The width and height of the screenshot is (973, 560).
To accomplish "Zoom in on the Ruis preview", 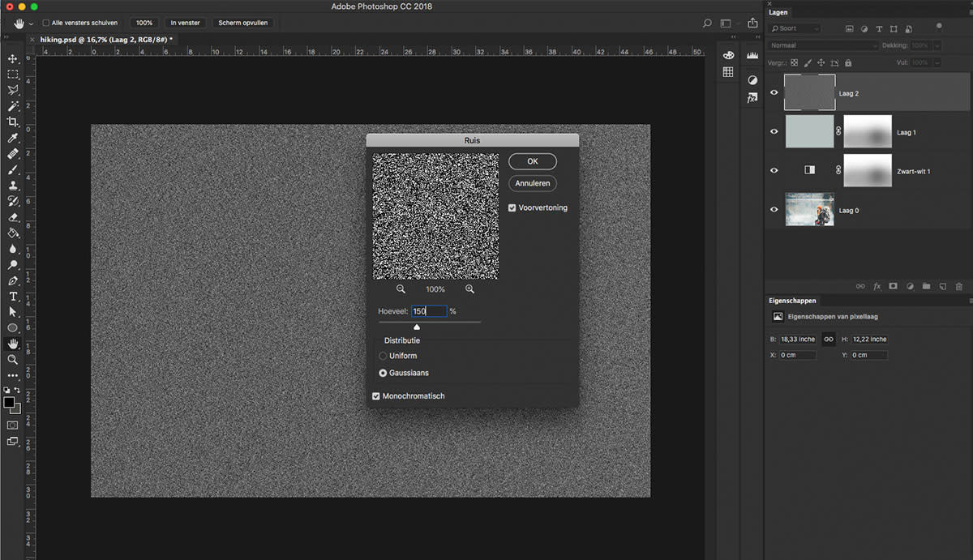I will click(469, 289).
